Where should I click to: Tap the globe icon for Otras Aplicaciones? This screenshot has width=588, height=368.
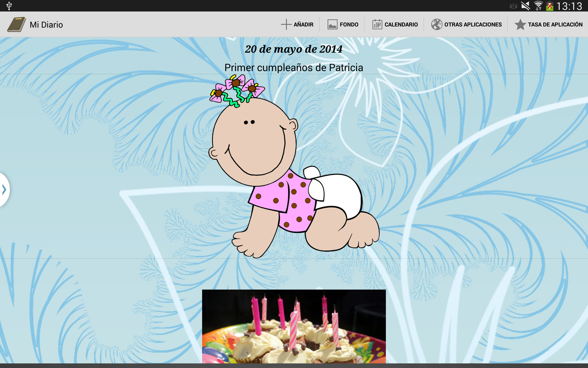tap(436, 24)
